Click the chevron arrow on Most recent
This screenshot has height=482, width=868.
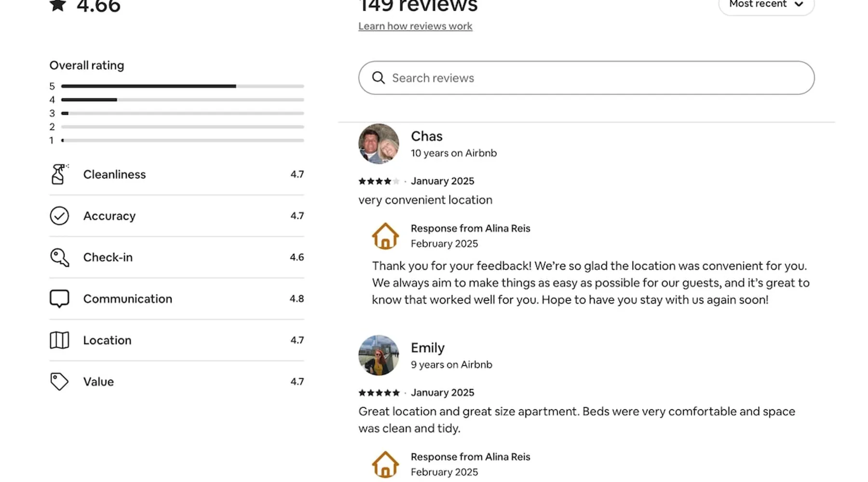point(799,5)
